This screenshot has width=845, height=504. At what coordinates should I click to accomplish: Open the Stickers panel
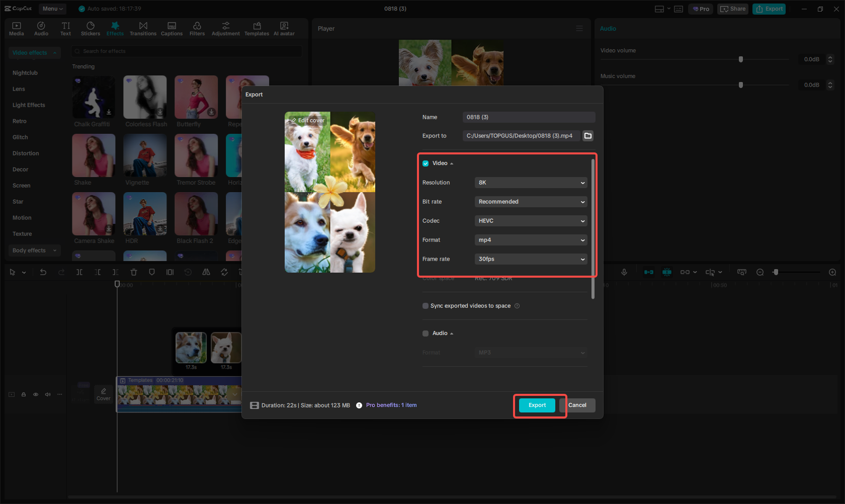pyautogui.click(x=91, y=28)
